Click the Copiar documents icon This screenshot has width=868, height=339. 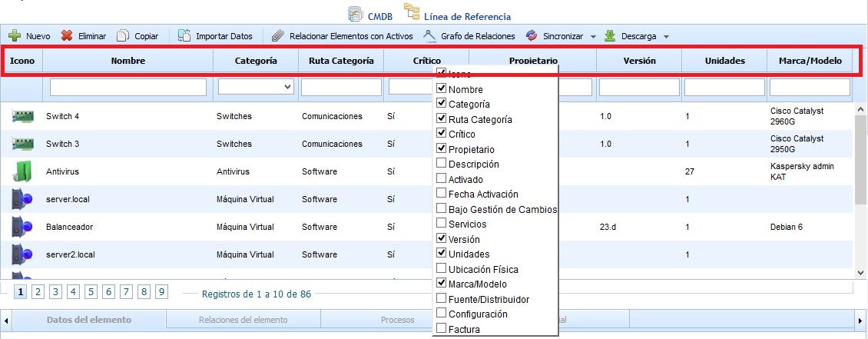pos(123,36)
